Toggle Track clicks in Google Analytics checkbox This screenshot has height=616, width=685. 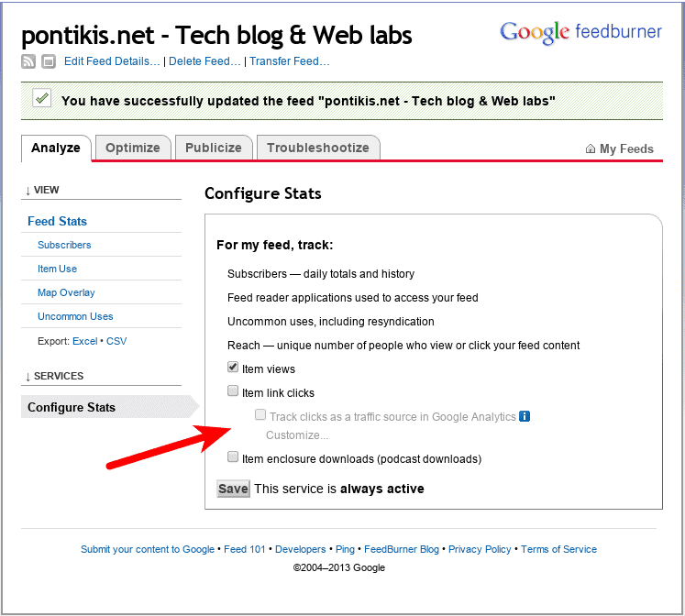click(x=260, y=414)
